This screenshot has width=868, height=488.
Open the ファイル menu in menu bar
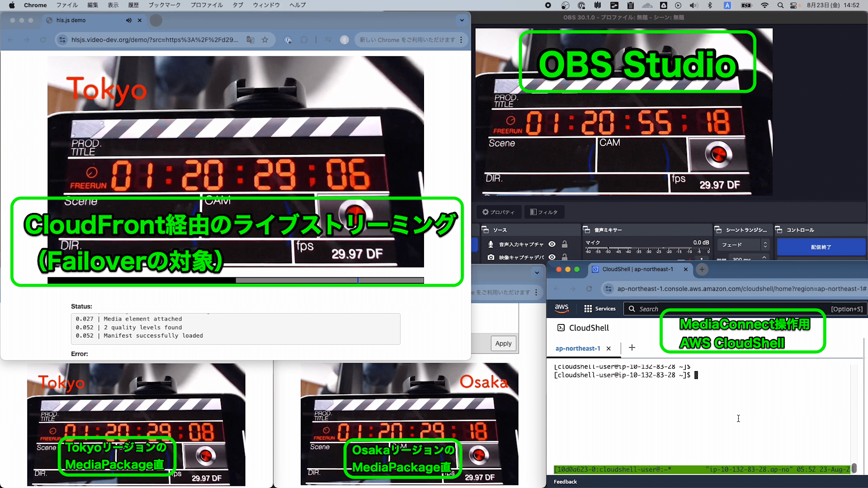[x=67, y=5]
